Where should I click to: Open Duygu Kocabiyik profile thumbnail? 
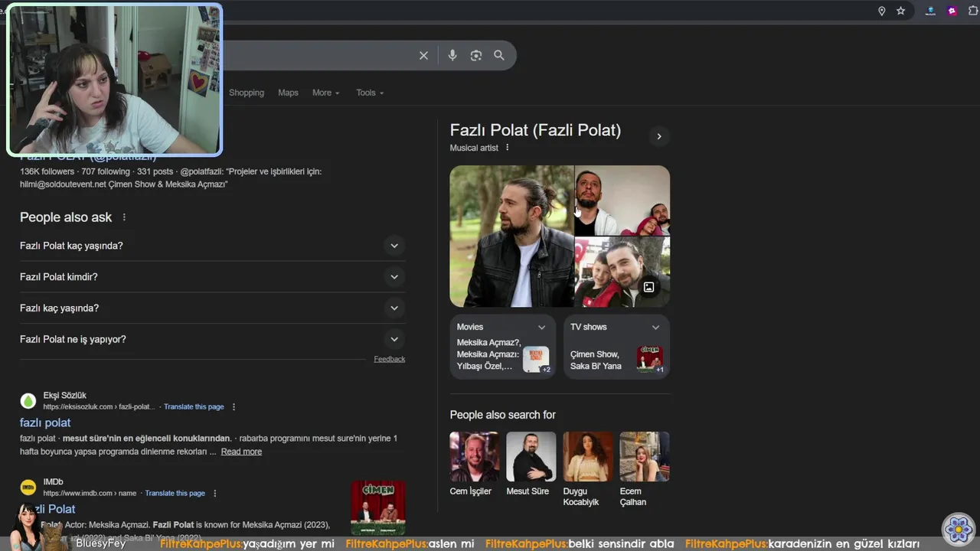pyautogui.click(x=588, y=457)
